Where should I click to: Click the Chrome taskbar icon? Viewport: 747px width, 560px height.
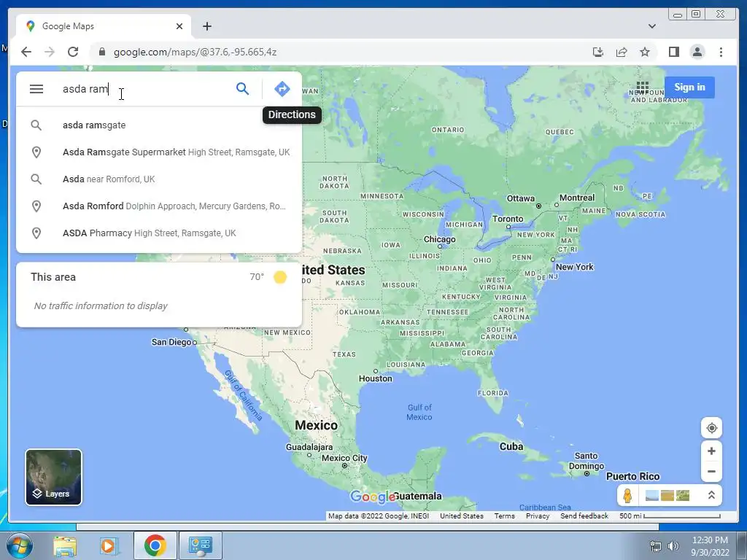(x=155, y=545)
